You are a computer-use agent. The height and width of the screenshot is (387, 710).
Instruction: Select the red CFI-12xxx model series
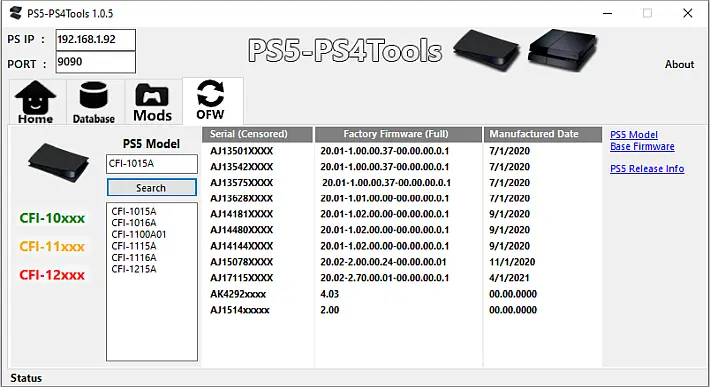coord(52,275)
